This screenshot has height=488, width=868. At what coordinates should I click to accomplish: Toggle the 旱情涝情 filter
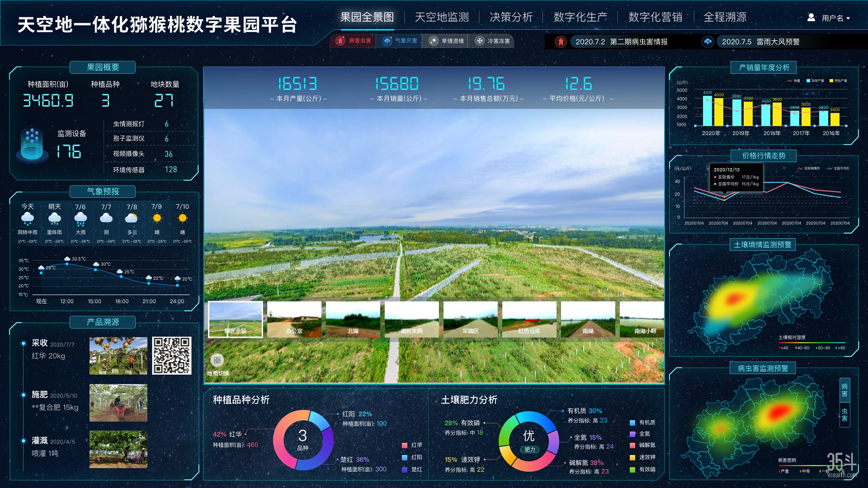point(446,41)
